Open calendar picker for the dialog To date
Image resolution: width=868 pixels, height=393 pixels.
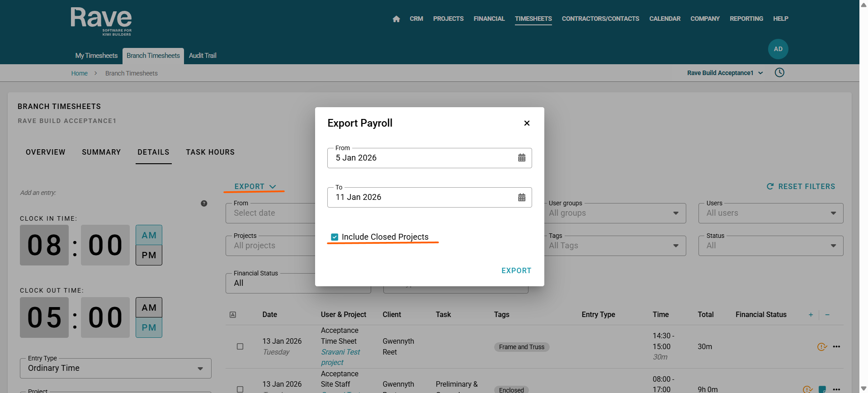click(x=522, y=197)
